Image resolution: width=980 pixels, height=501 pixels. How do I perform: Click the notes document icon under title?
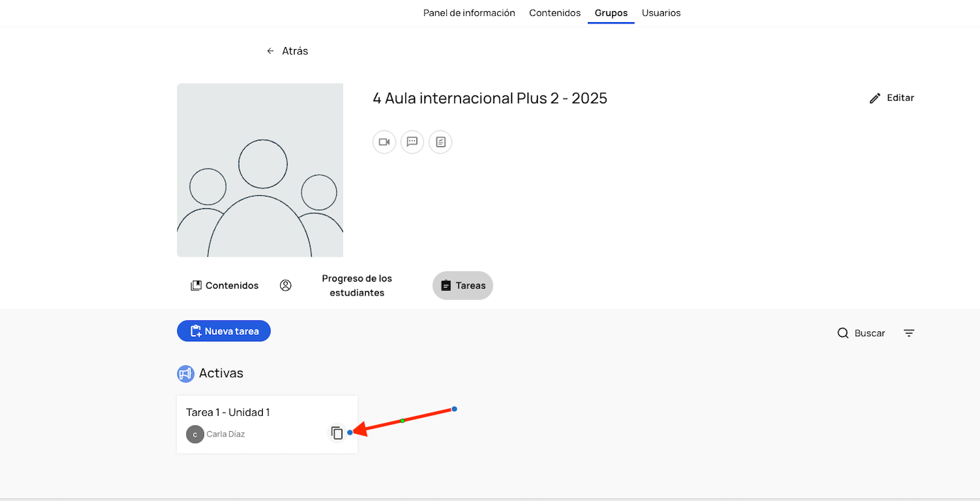point(441,142)
